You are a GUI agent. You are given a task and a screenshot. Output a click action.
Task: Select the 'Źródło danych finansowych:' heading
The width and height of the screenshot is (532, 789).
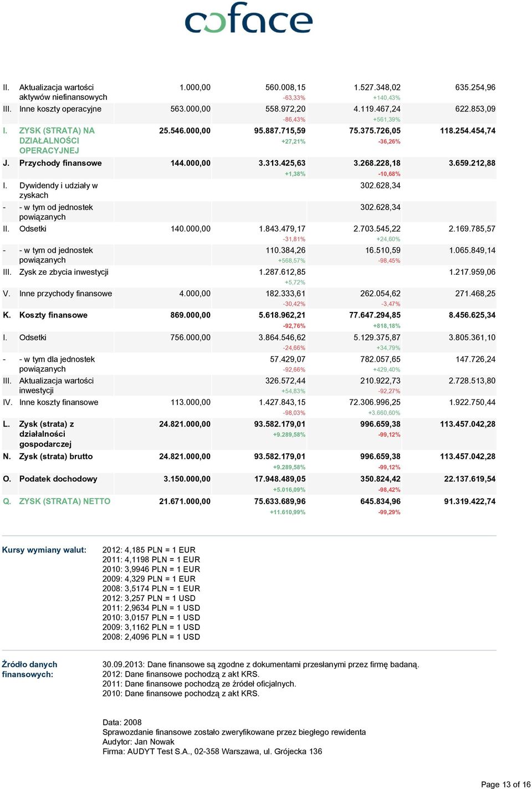pos(29,669)
